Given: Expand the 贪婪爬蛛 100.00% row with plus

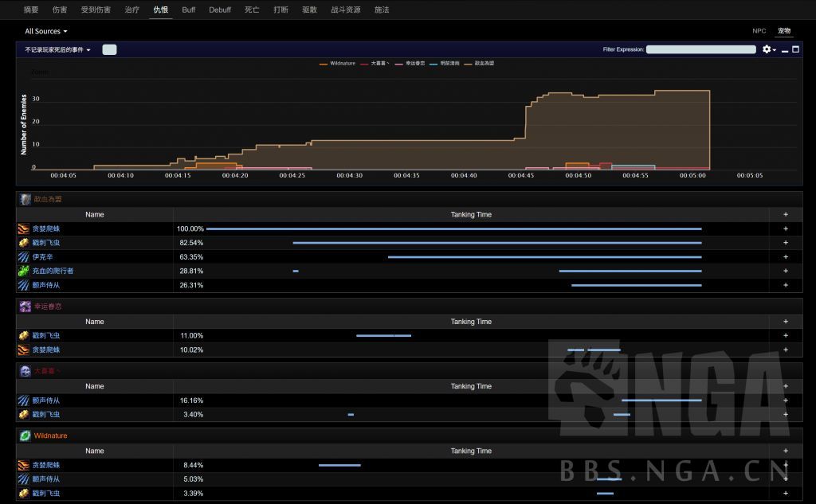Looking at the screenshot, I should [785, 229].
